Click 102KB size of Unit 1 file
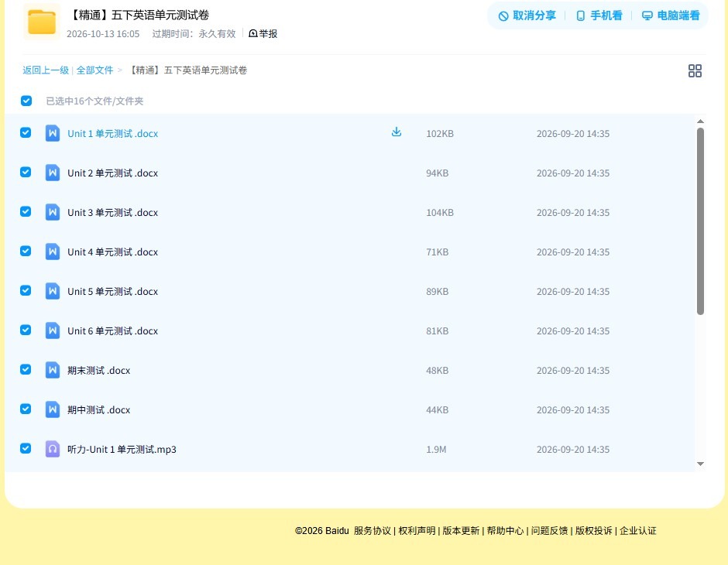Viewport: 728px width, 565px height. click(440, 134)
